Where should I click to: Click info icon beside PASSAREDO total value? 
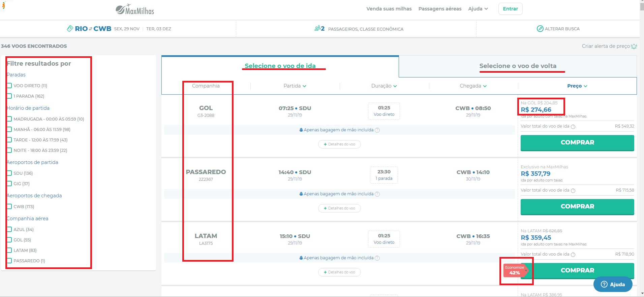573,191
